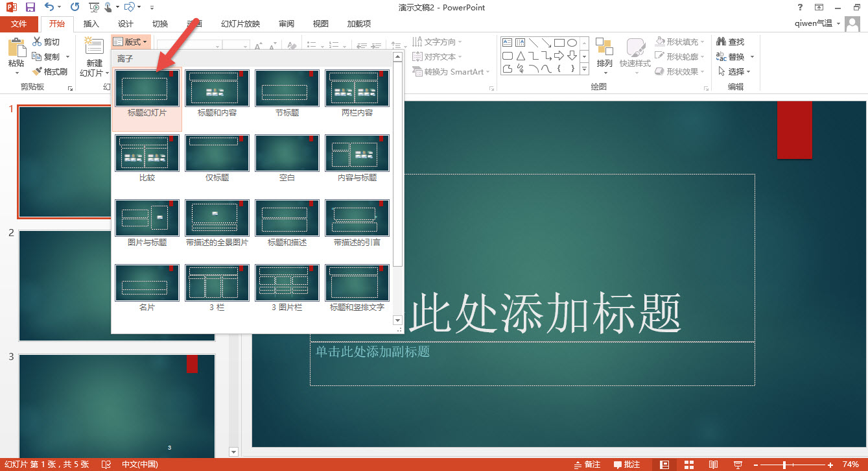Open the 设计 ribbon tab
This screenshot has width=868, height=471.
tap(125, 23)
